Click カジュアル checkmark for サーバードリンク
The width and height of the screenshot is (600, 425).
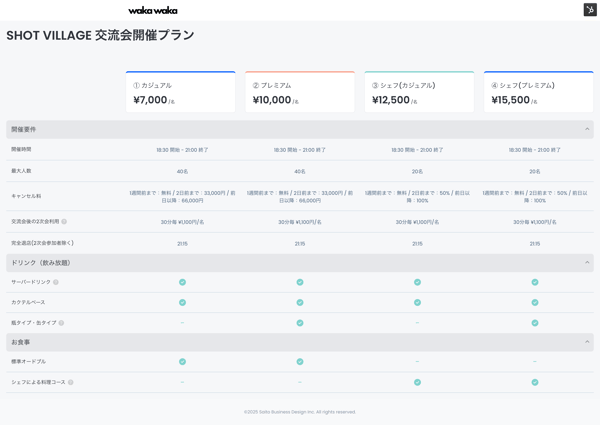pyautogui.click(x=182, y=282)
